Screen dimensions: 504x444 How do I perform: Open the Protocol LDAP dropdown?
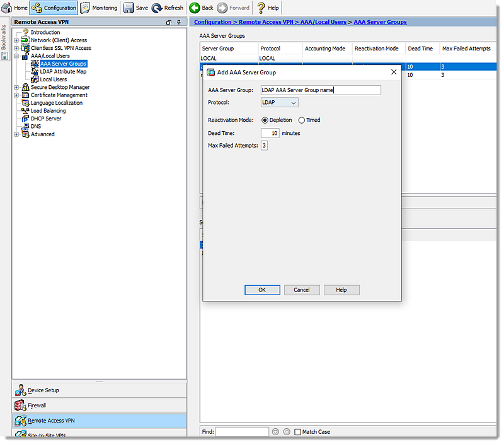click(279, 103)
